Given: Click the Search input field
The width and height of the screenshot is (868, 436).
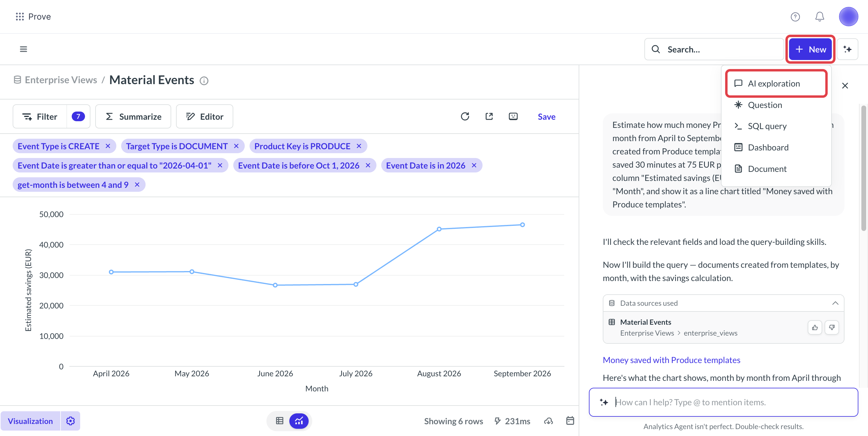Looking at the screenshot, I should [x=714, y=49].
